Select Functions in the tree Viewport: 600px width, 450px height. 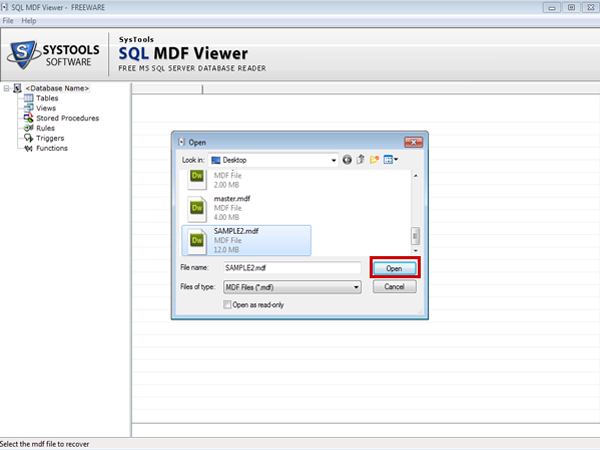point(52,148)
